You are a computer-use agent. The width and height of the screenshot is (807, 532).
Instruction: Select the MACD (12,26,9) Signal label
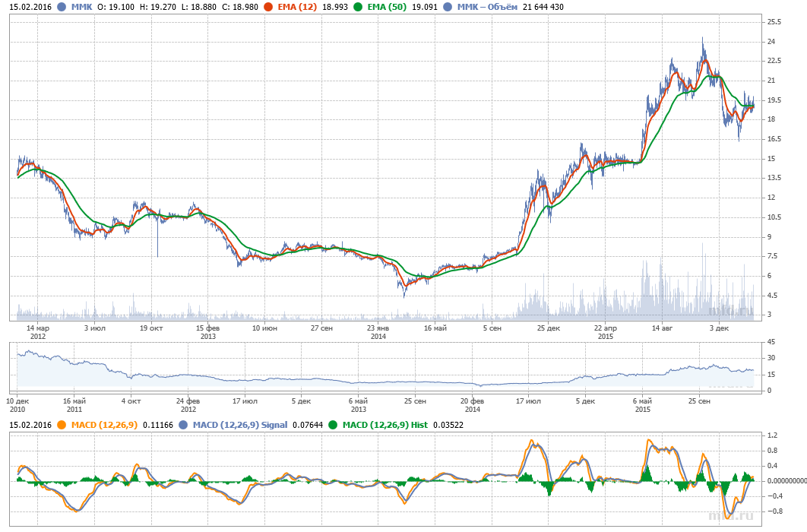coord(240,425)
